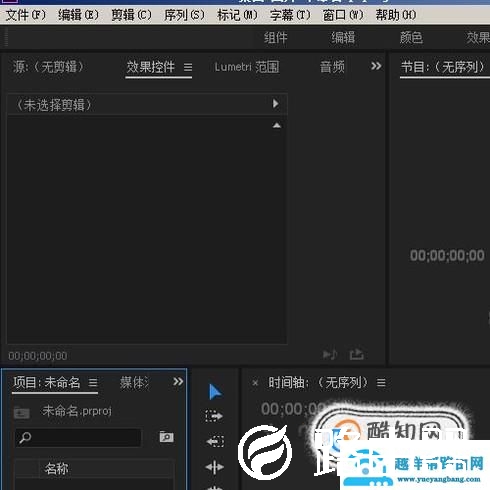Click the up arrow in effect controls
490x490 pixels.
pyautogui.click(x=276, y=125)
